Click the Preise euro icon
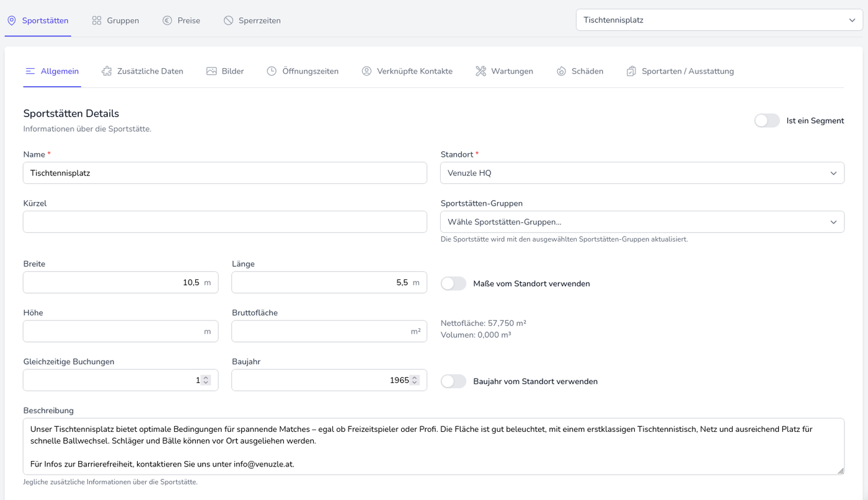Image resolution: width=868 pixels, height=500 pixels. (167, 20)
